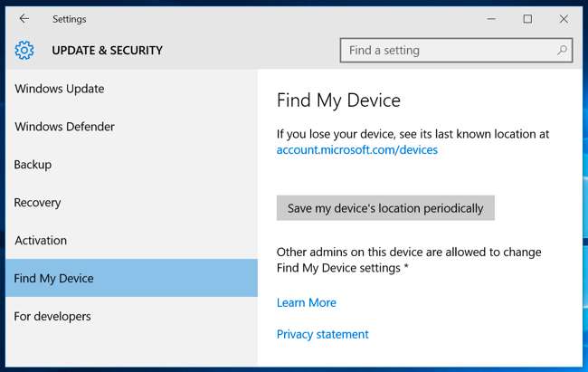This screenshot has height=372, width=588.
Task: Click the UPDATE & SECURITY header text
Action: [107, 51]
